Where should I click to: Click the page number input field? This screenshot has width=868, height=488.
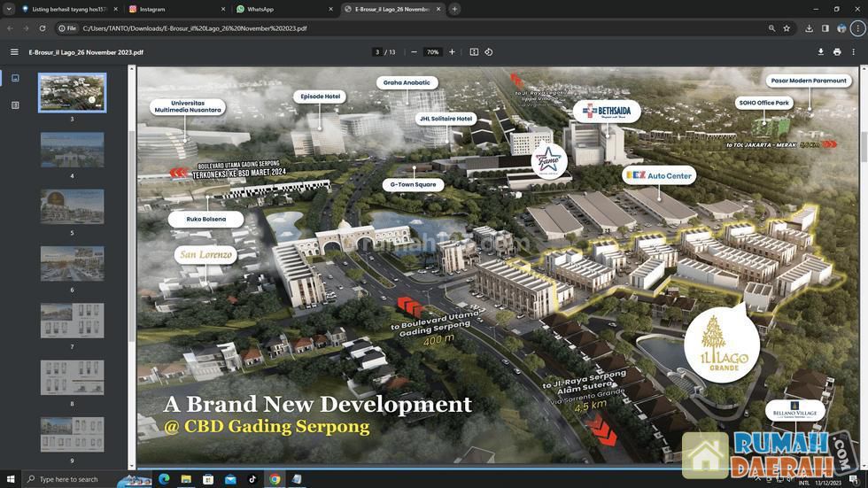(377, 52)
